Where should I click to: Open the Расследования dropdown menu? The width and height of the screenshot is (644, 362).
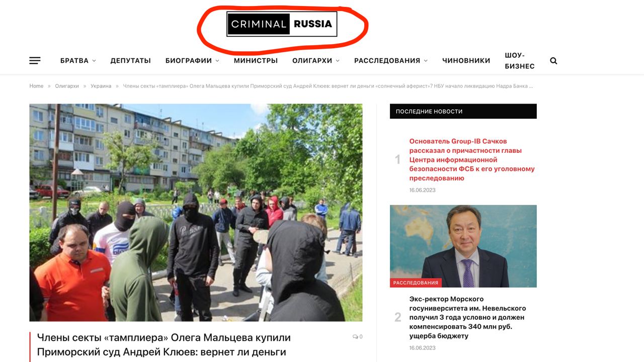pyautogui.click(x=391, y=61)
